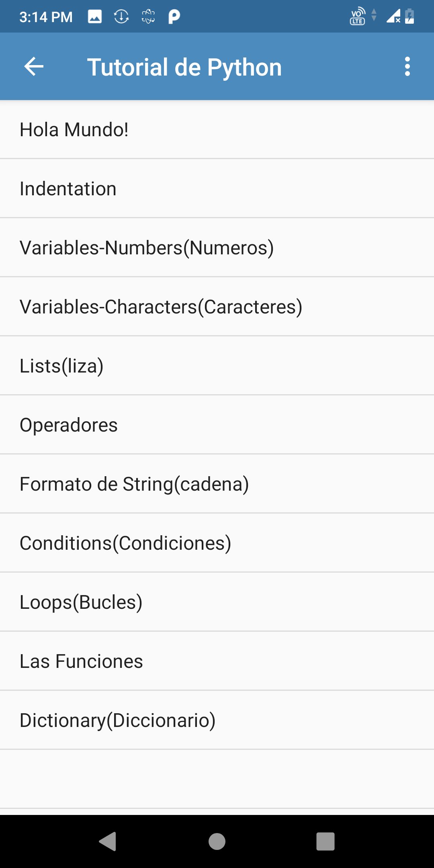Open the Dictionary(Diccionario) lesson
This screenshot has height=868, width=434.
click(x=217, y=721)
